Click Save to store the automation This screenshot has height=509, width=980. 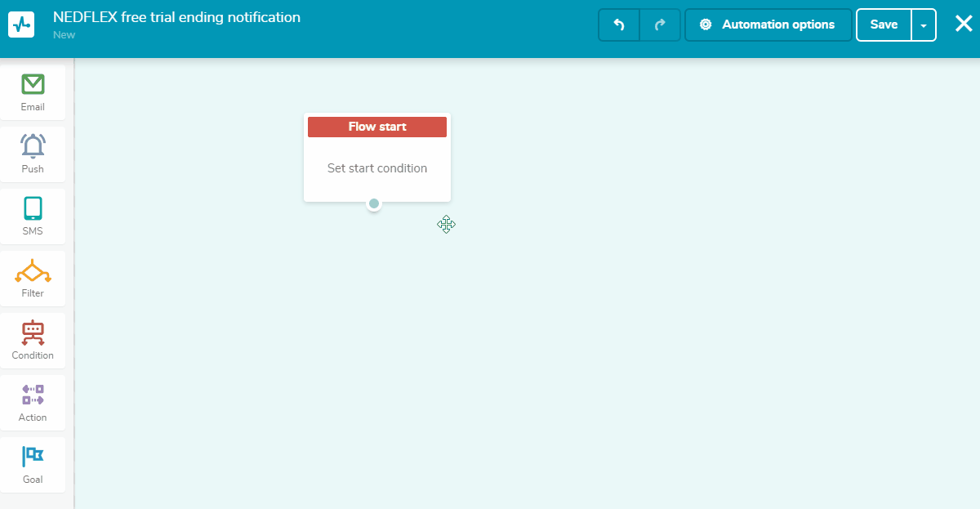coord(883,25)
